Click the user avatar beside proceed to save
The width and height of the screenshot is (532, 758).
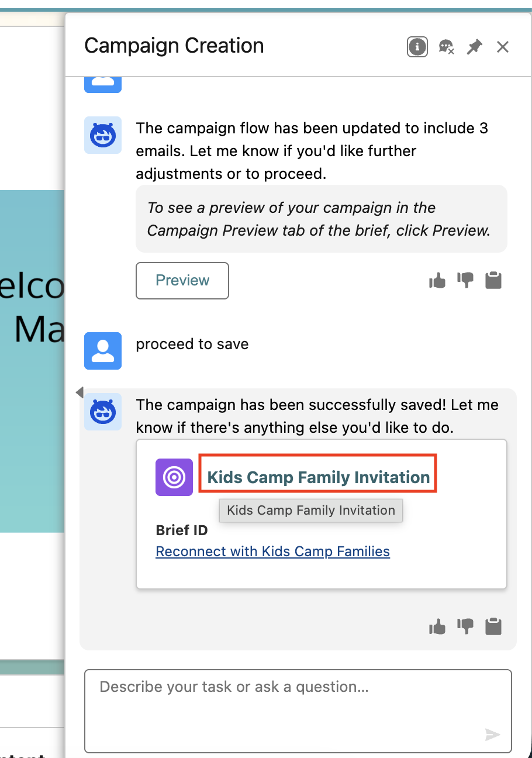tap(103, 351)
